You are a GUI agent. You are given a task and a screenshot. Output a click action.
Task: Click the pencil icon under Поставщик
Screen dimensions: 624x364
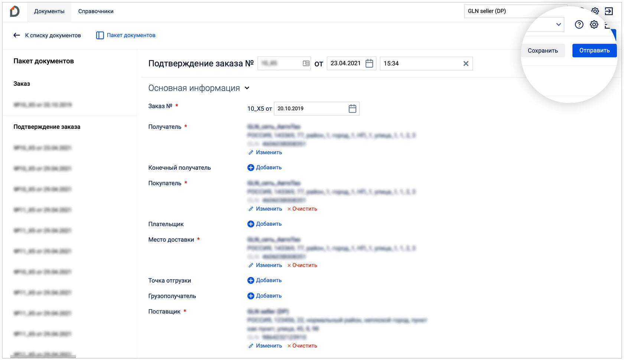(251, 346)
